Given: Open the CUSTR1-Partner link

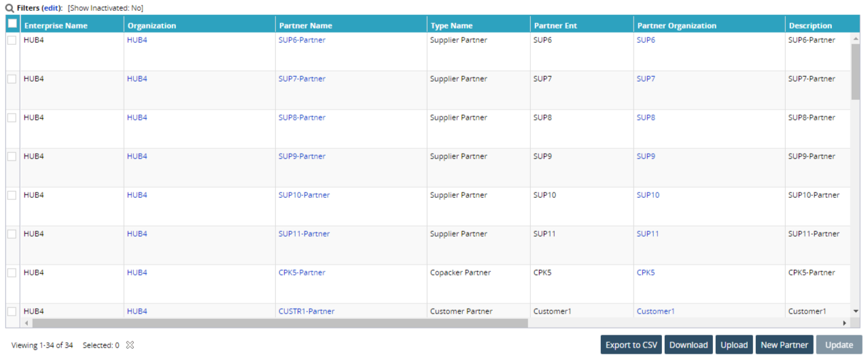Looking at the screenshot, I should point(307,311).
